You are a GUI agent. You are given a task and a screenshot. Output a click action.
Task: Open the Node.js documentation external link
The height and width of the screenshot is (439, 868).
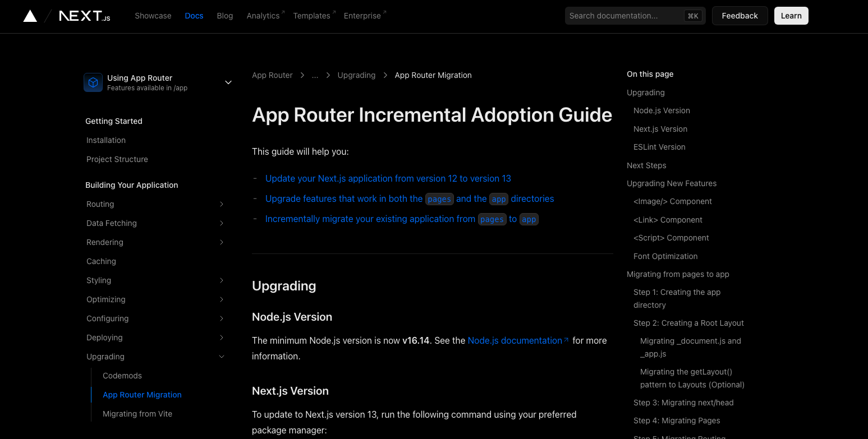click(x=518, y=340)
